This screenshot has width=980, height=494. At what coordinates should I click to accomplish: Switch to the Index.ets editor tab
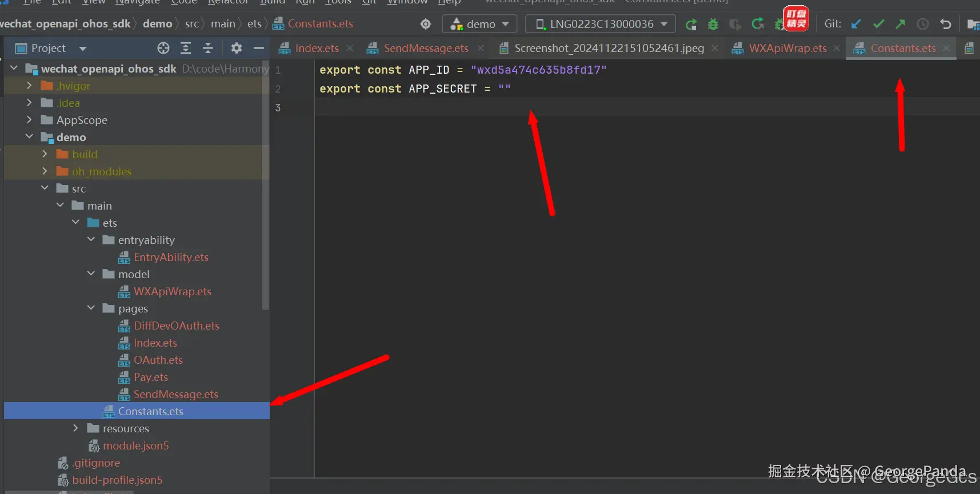pyautogui.click(x=317, y=49)
